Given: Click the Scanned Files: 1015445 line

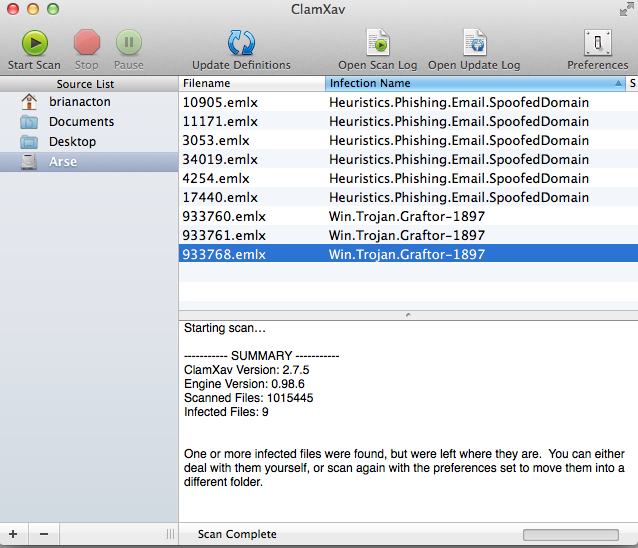Looking at the screenshot, I should [x=249, y=398].
